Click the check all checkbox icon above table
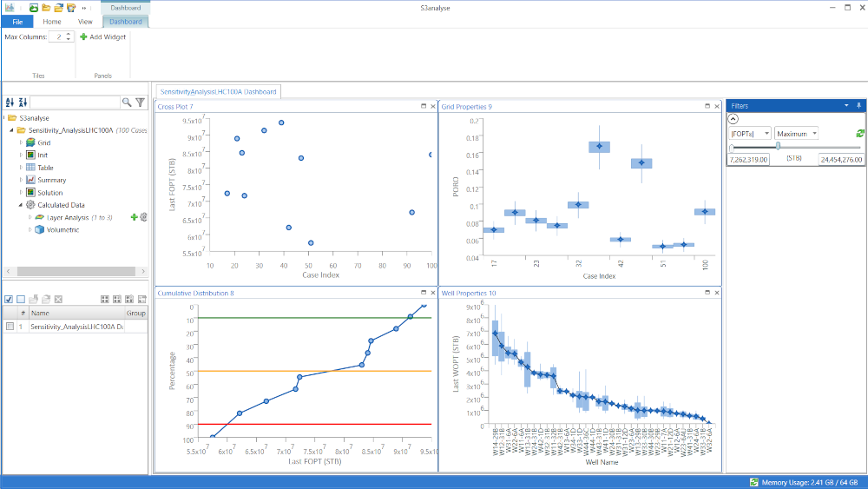 click(9, 300)
